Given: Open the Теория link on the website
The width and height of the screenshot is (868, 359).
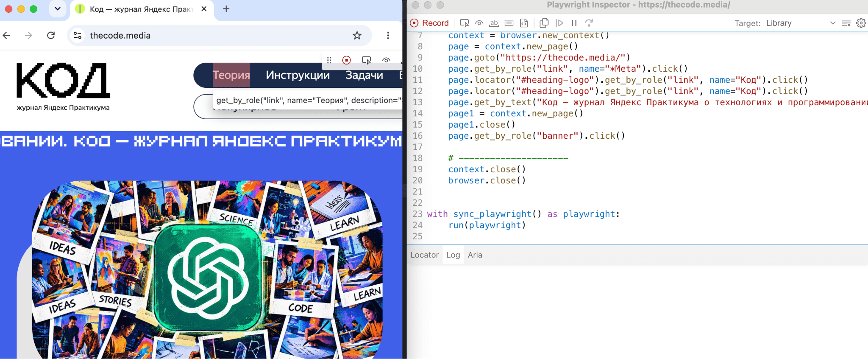Looking at the screenshot, I should [231, 75].
